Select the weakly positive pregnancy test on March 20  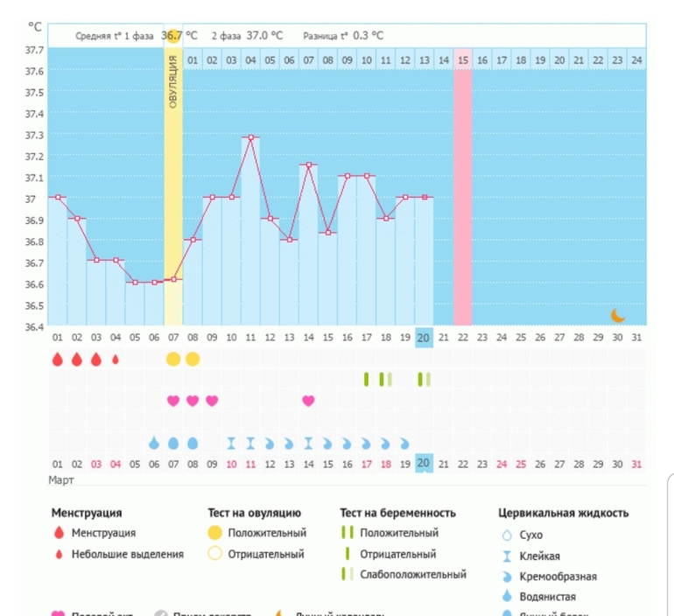424,379
